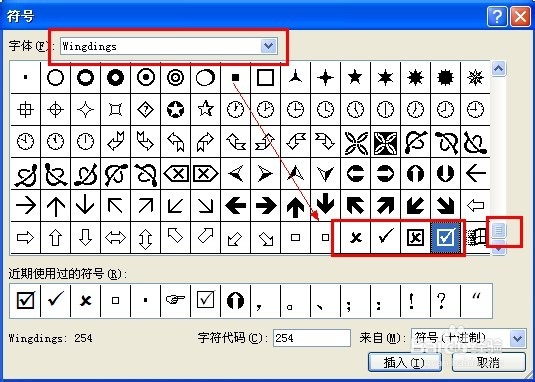Click the help question mark title bar button

497,16
